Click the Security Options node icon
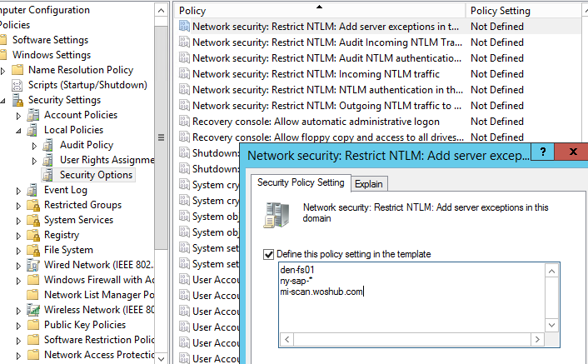The width and height of the screenshot is (588, 364). click(49, 175)
